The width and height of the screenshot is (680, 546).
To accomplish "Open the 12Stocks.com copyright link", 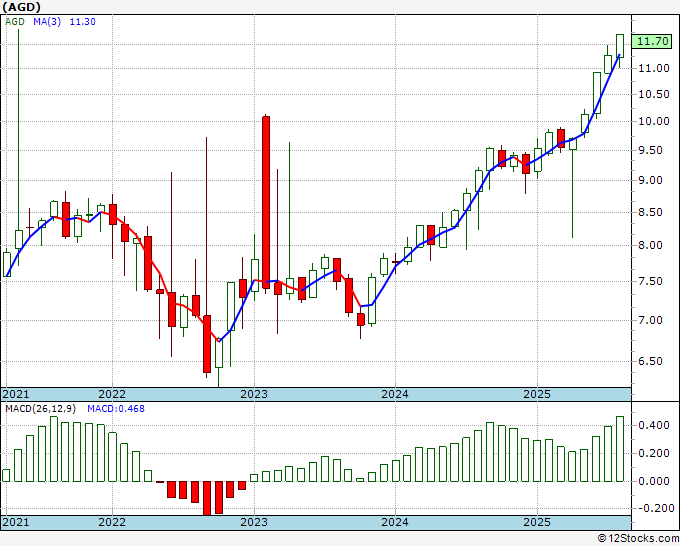I will [x=638, y=539].
